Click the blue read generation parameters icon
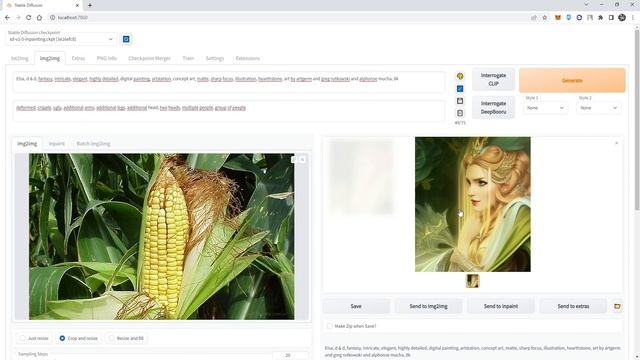The image size is (640, 360). [x=460, y=89]
